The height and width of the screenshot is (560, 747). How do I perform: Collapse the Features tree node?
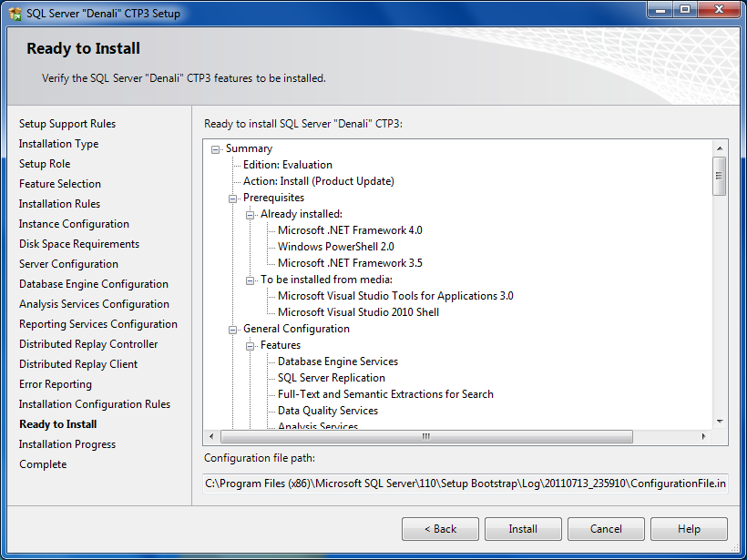[250, 346]
